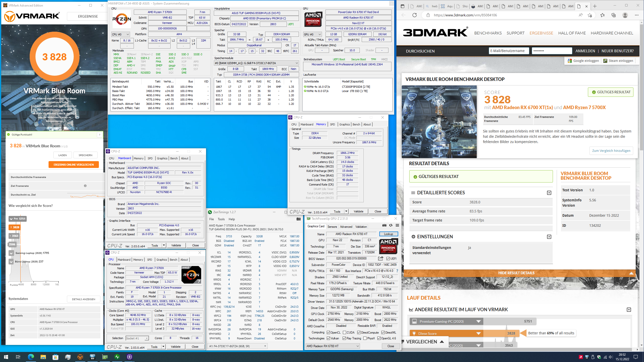Toggle the Vulkan checkbox in GPU-Z
This screenshot has width=644, height=362.
click(329, 338)
